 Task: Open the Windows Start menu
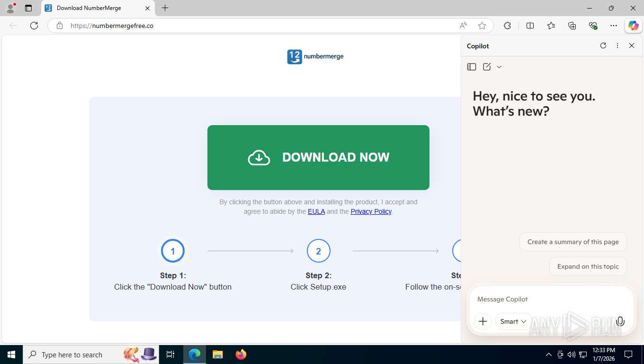click(x=11, y=354)
